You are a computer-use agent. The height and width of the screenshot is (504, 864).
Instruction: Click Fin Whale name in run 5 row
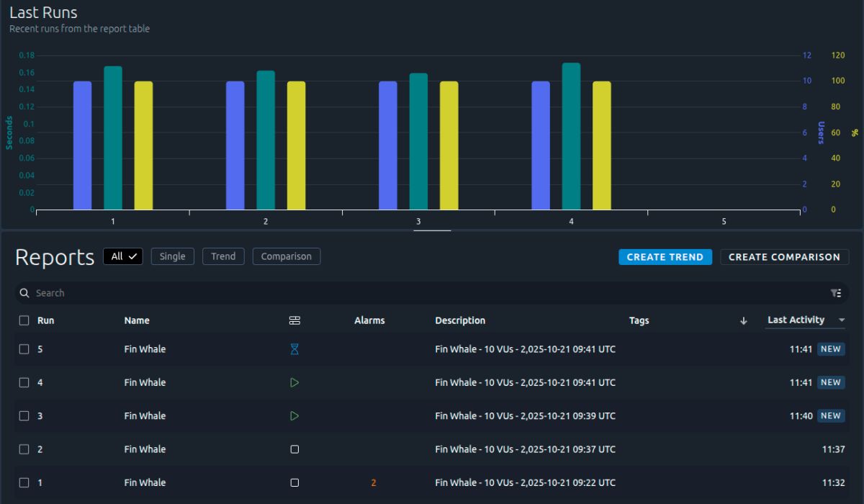coord(145,349)
